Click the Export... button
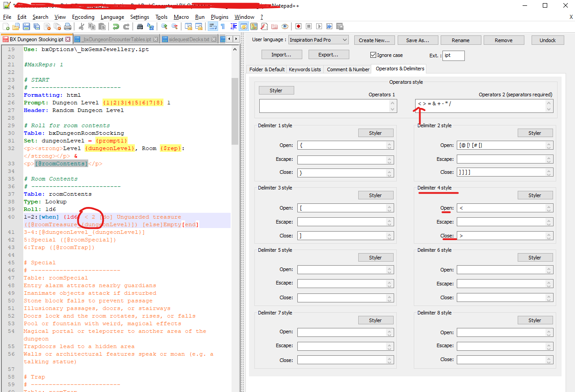This screenshot has width=575, height=392. 329,55
